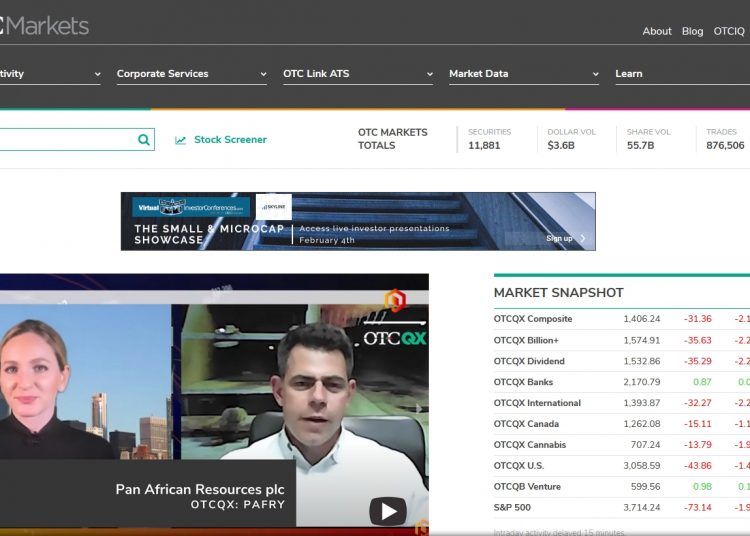Image resolution: width=750 pixels, height=536 pixels.
Task: Click the search magnifier icon
Action: (x=143, y=140)
